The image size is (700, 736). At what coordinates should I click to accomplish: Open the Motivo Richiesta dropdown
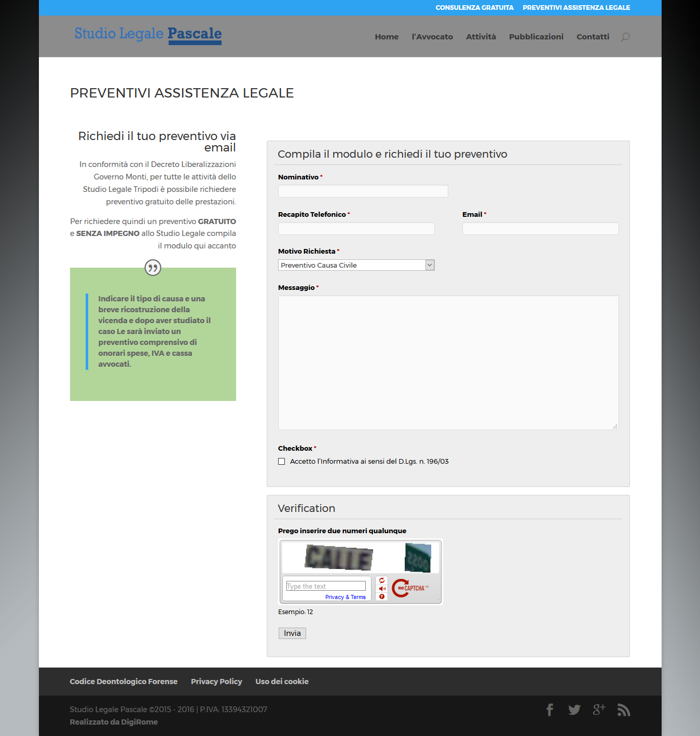click(x=356, y=265)
